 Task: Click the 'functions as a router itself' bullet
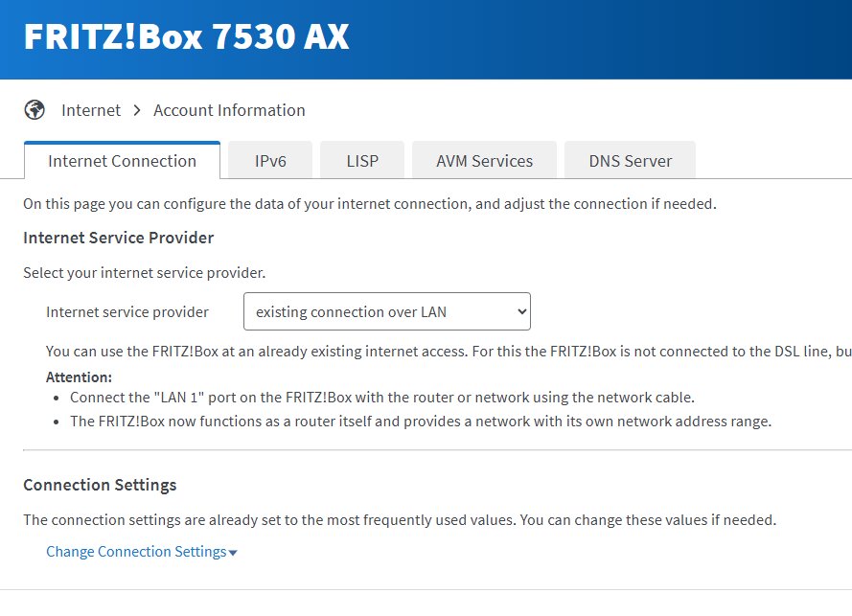420,422
